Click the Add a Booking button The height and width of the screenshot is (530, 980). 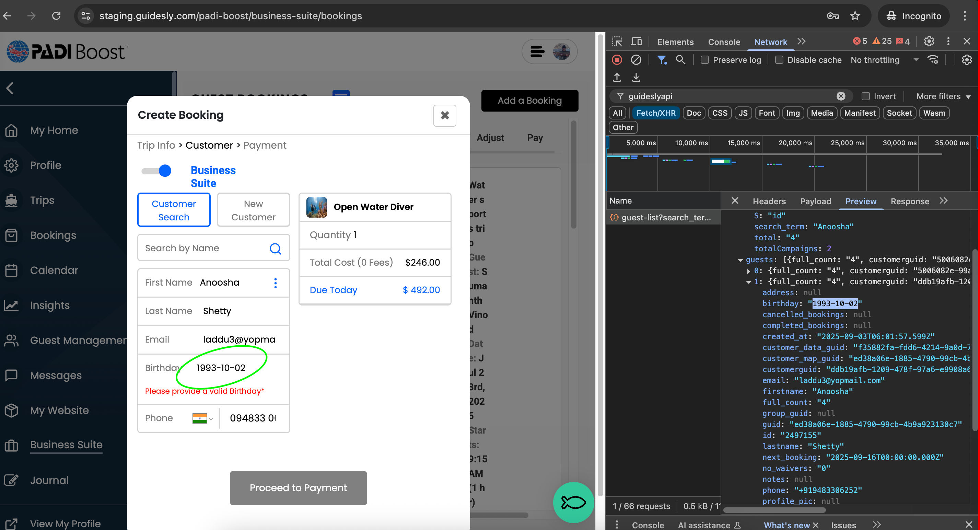529,101
